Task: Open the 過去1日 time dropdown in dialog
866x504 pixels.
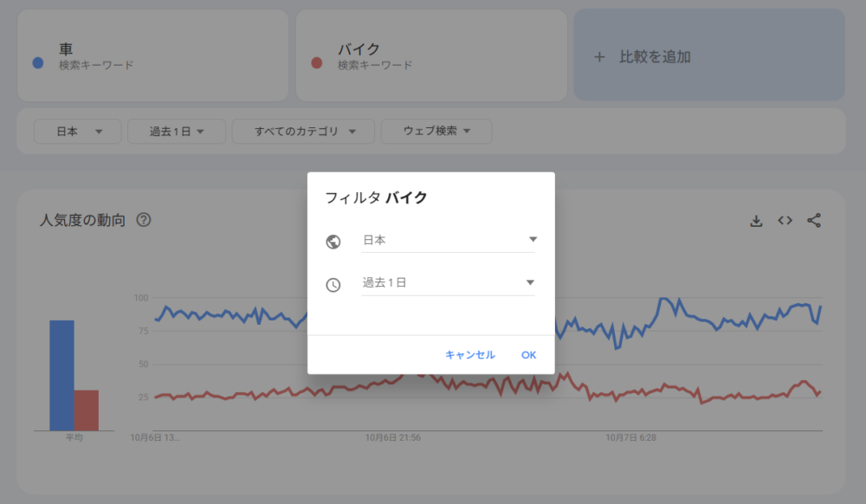Action: 448,283
